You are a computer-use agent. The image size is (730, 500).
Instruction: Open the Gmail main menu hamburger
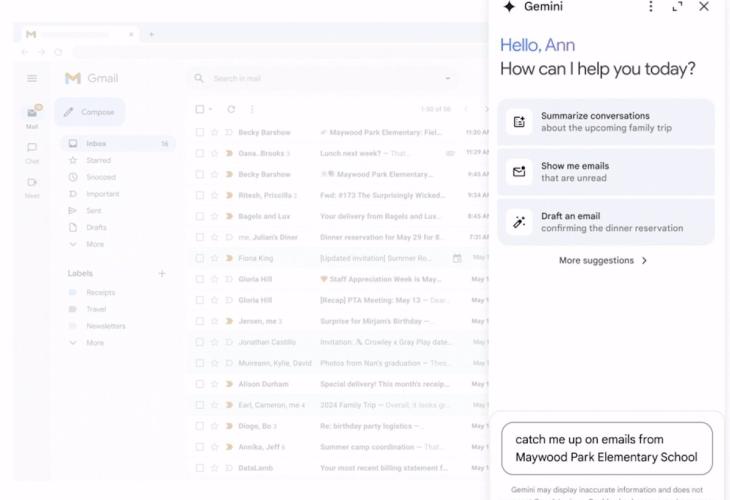(32, 78)
